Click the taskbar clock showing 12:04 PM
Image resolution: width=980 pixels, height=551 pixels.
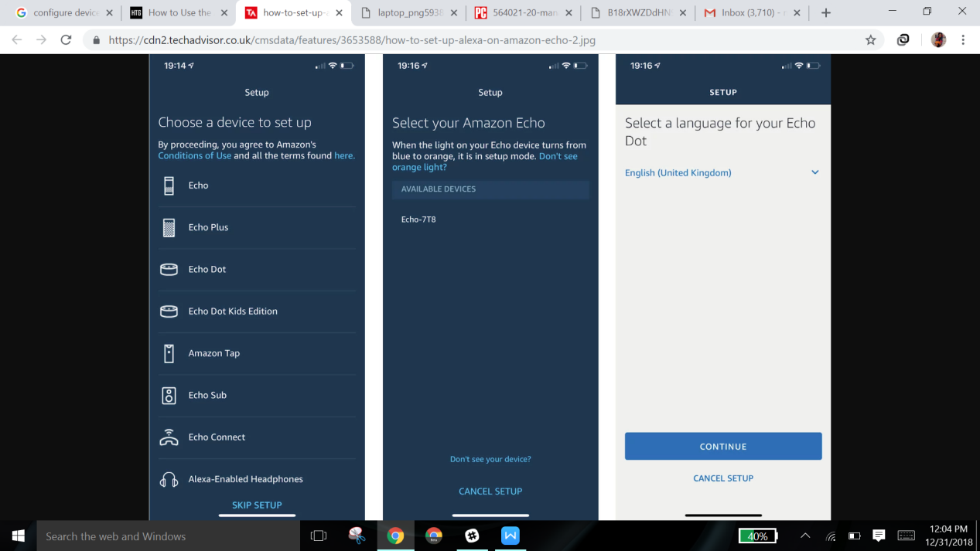950,536
